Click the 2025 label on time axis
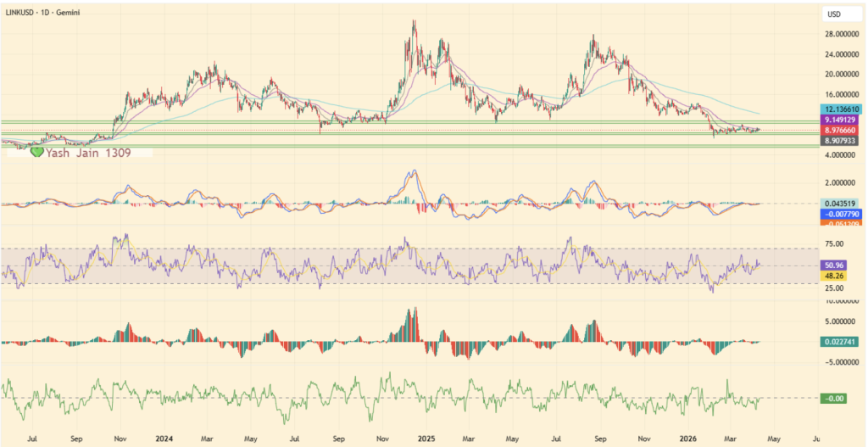 click(x=426, y=438)
